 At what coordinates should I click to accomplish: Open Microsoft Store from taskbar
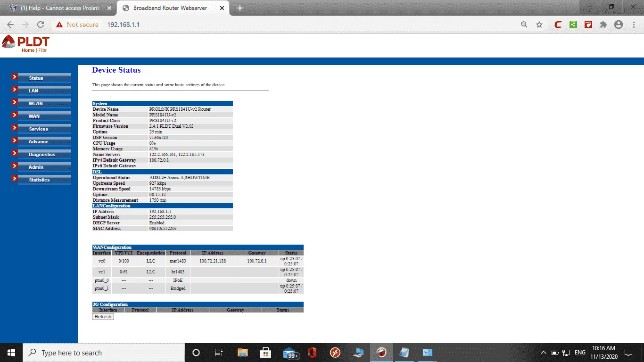pyautogui.click(x=266, y=353)
